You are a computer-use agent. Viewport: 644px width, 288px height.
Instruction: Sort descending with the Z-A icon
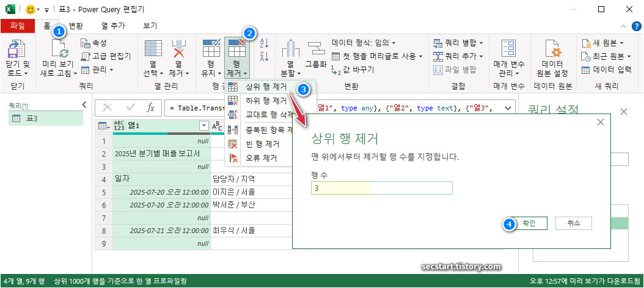pos(264,56)
